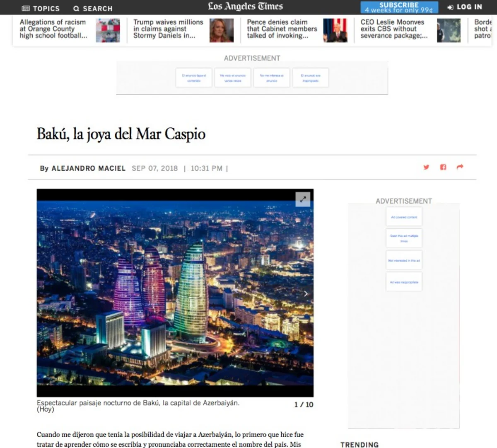The height and width of the screenshot is (448, 497).
Task: Click the Los Angeles Times masthead logo
Action: [x=245, y=7]
